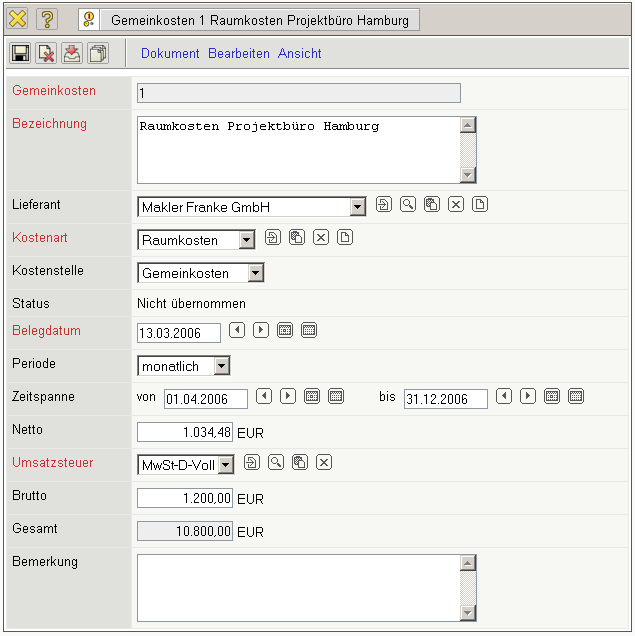Clear the Lieferant selection with its X icon
Screen dimensions: 635x636
[456, 205]
